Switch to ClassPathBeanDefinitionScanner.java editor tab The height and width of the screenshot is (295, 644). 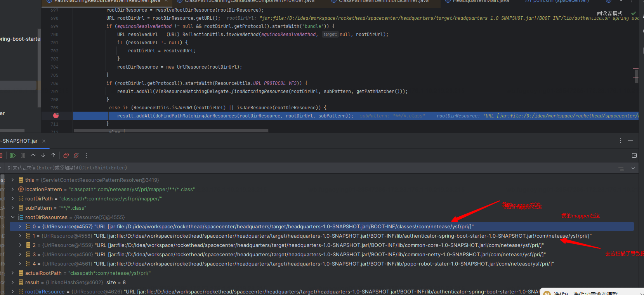tap(384, 1)
